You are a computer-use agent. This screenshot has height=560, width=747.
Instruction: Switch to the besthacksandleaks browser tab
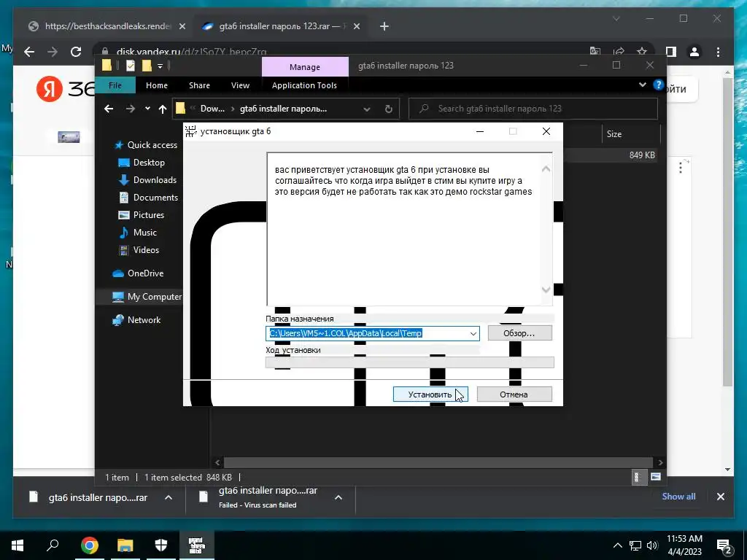coord(107,26)
